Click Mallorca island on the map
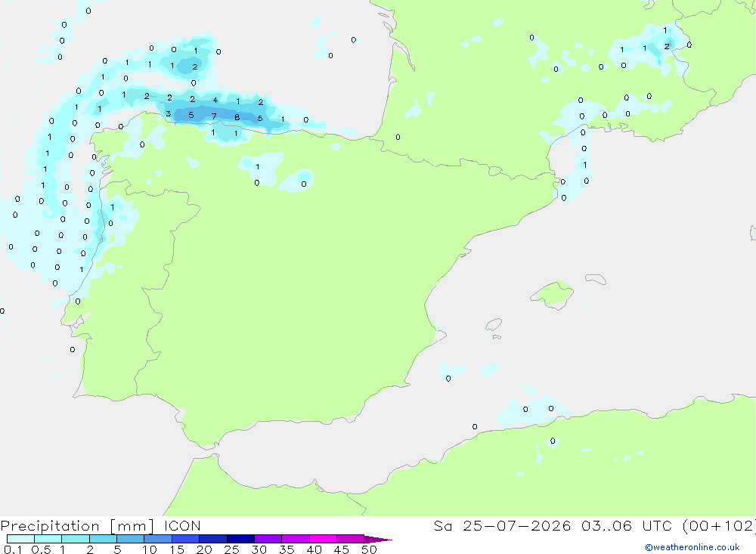 (x=553, y=294)
